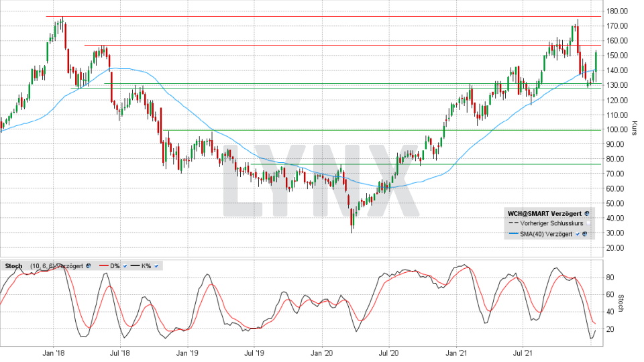The width and height of the screenshot is (644, 362).
Task: Click the Jan '19 date axis label
Action: (x=187, y=353)
